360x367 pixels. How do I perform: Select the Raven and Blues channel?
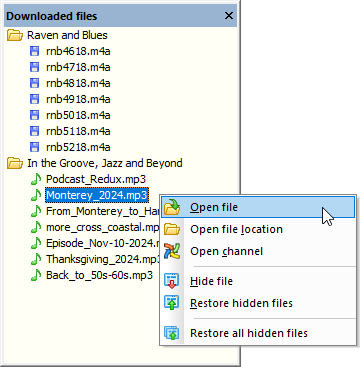tap(67, 35)
